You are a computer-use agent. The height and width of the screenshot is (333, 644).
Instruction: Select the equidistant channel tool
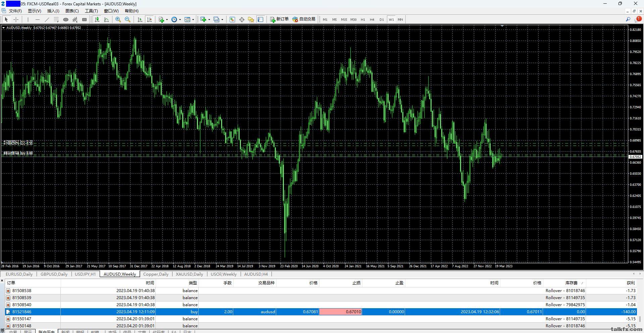[x=75, y=19]
